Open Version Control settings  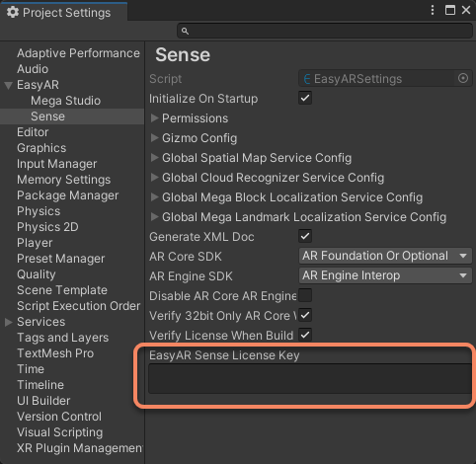(59, 417)
